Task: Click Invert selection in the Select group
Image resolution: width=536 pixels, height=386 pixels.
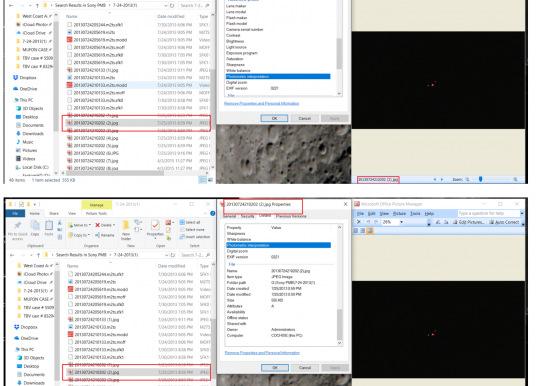Action: [x=195, y=237]
